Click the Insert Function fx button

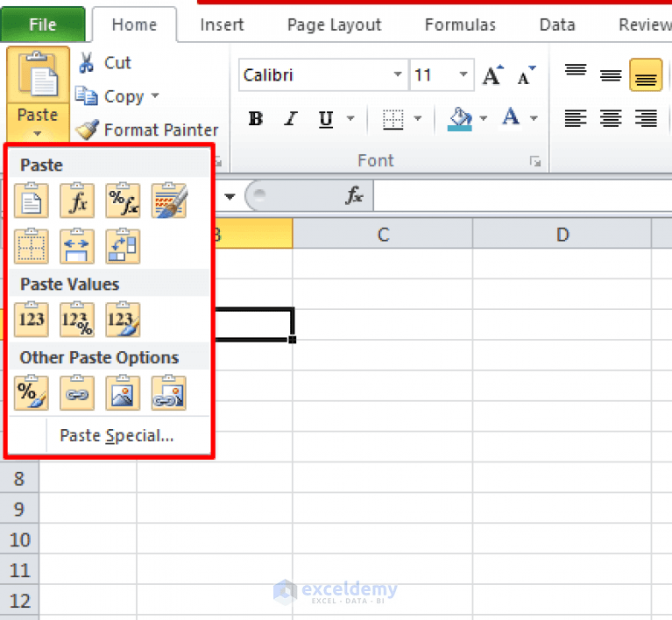(x=354, y=195)
